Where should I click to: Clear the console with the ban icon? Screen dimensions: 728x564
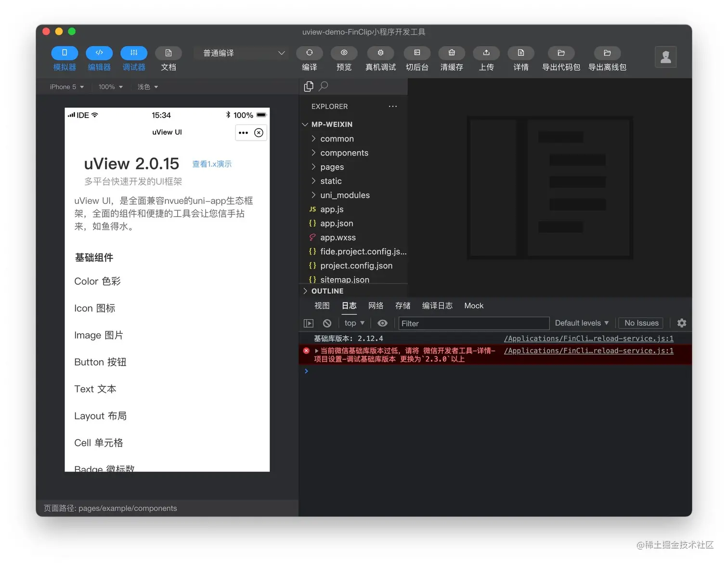[327, 323]
